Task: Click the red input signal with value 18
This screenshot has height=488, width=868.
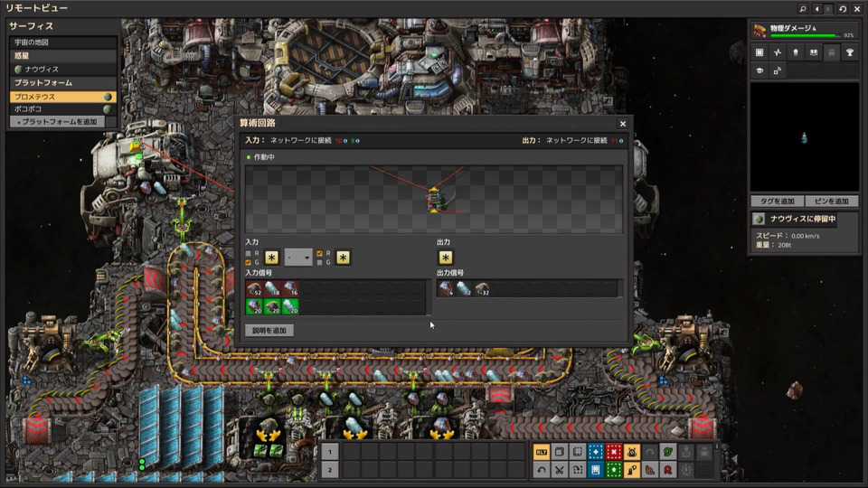Action: (272, 289)
